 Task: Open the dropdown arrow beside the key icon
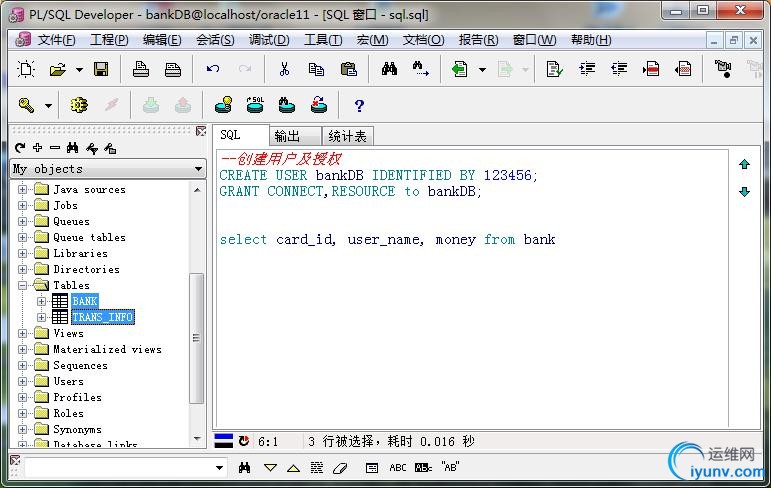(x=48, y=105)
